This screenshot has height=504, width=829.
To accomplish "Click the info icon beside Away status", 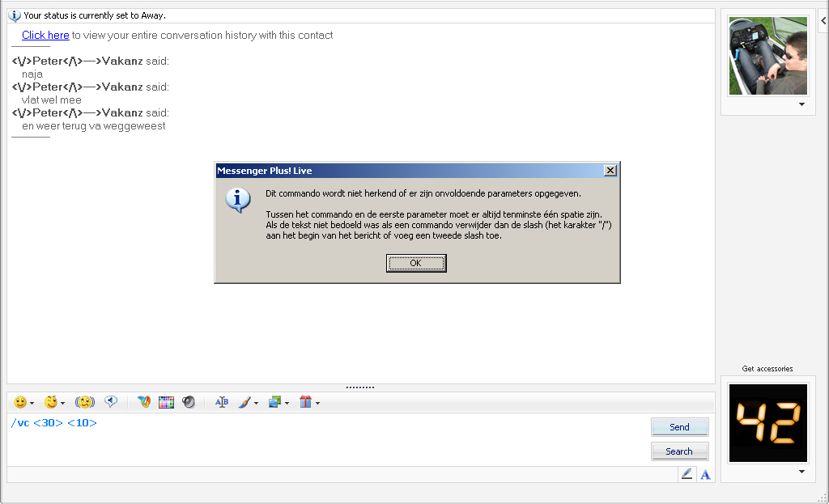I will (15, 16).
